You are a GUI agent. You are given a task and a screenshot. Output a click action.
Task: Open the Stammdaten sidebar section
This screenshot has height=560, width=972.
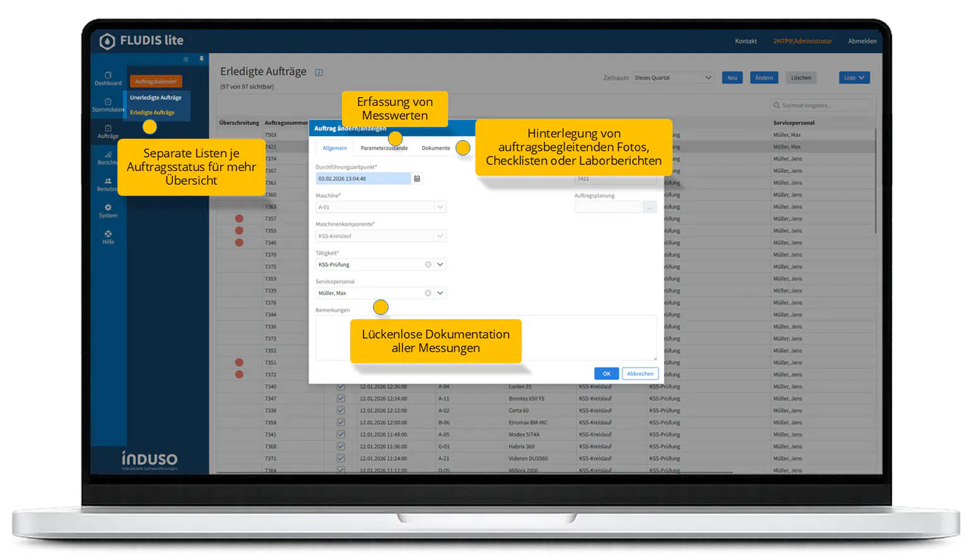[108, 105]
